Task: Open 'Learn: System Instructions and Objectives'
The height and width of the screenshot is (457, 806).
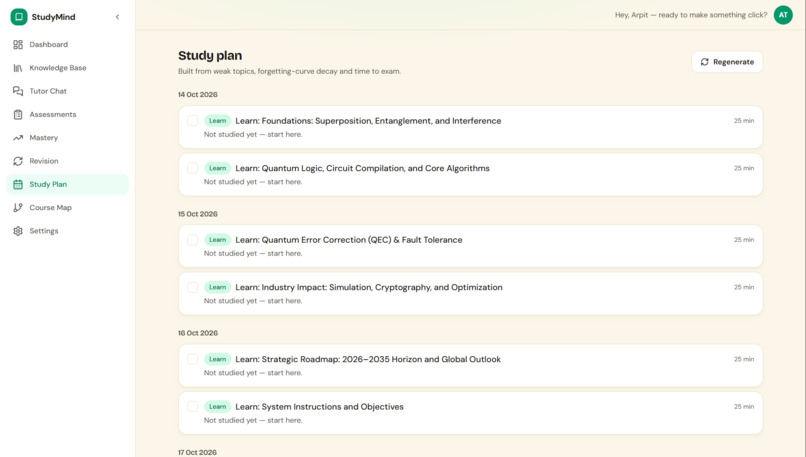Action: [319, 407]
